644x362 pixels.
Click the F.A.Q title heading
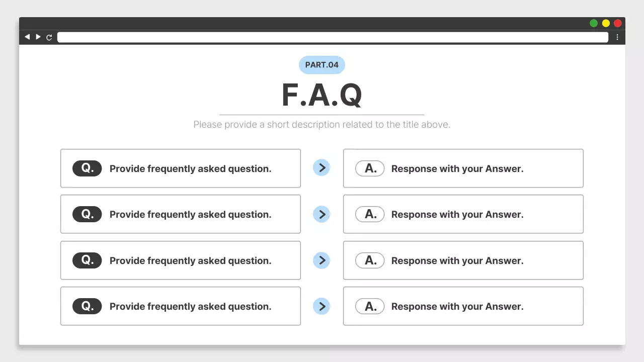pos(322,95)
